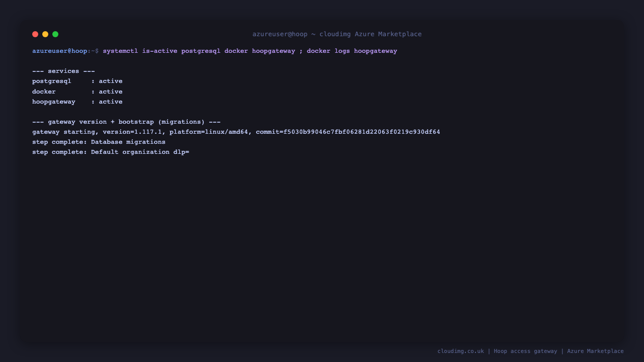Click the red close window dot
Screen dimensions: 644x362
[35, 34]
